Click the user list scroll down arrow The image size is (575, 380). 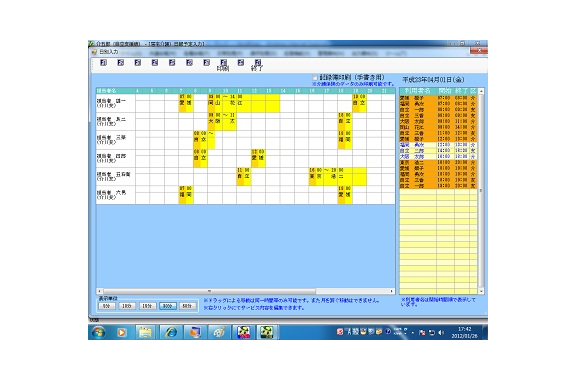click(481, 291)
